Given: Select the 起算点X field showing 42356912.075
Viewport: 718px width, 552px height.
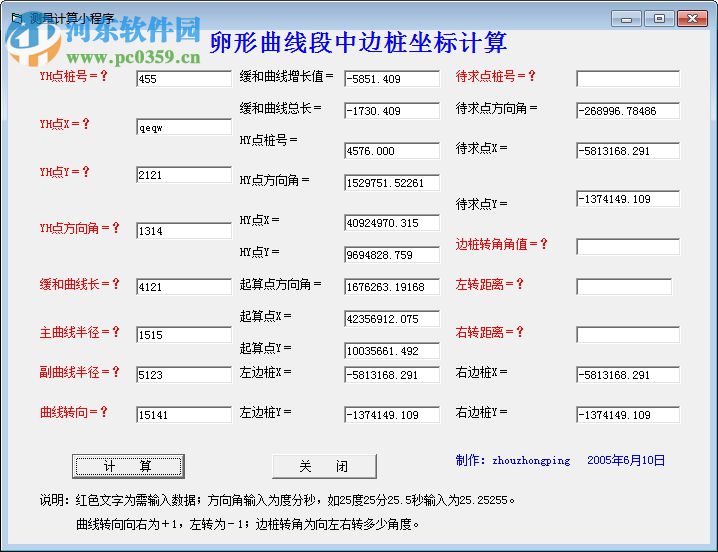Looking at the screenshot, I should click(x=392, y=319).
